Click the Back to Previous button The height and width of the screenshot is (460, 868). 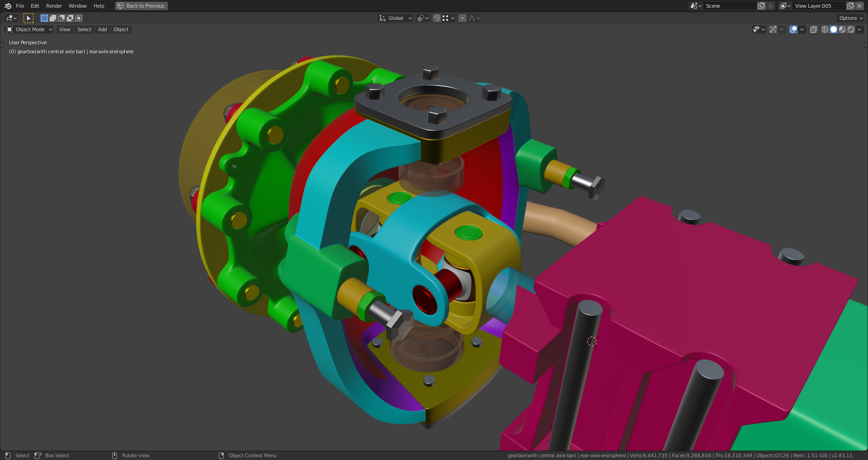tap(142, 6)
